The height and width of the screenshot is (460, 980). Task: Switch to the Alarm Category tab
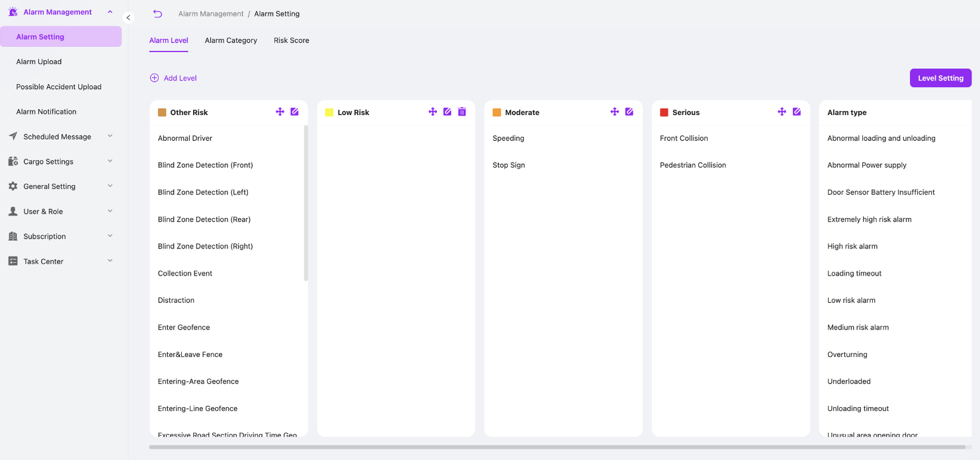point(231,40)
